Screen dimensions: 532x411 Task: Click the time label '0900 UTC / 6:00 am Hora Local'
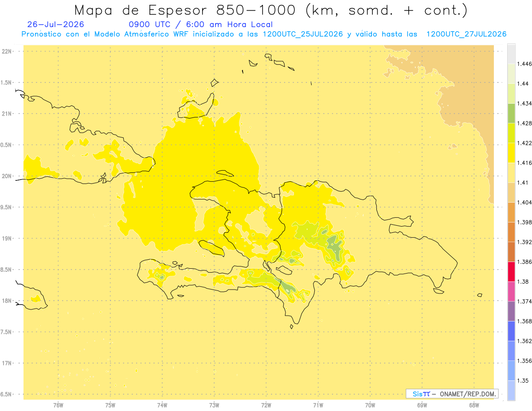tap(200, 24)
